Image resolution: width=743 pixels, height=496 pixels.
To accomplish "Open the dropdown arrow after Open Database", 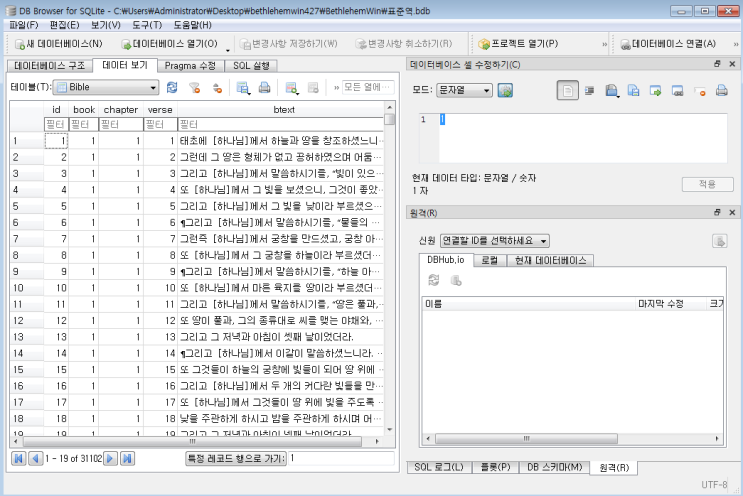I will coord(228,49).
